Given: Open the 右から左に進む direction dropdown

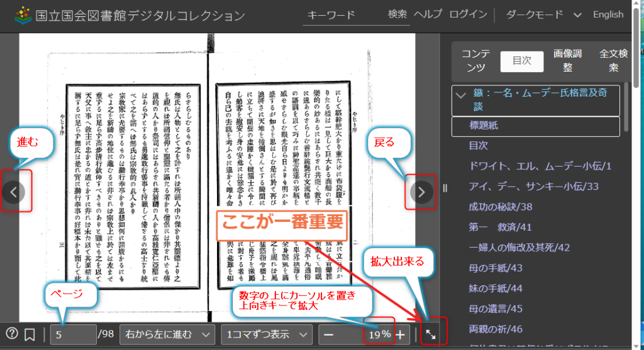Looking at the screenshot, I should point(166,334).
